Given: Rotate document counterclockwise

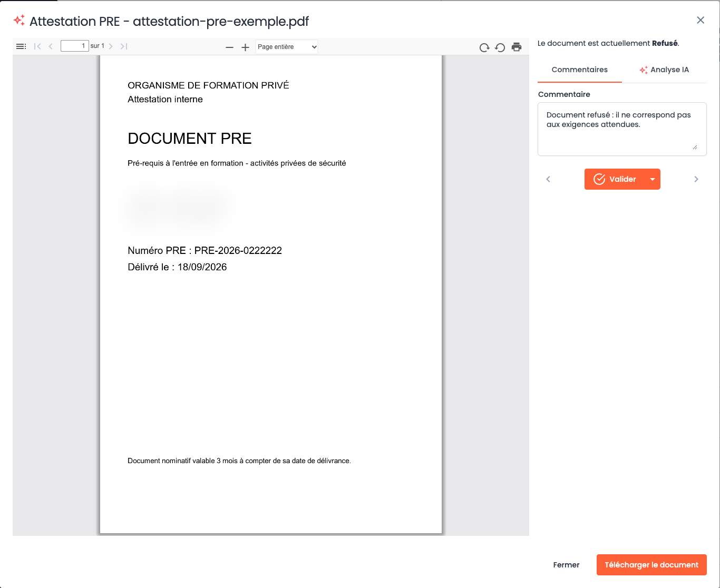Looking at the screenshot, I should pos(500,47).
